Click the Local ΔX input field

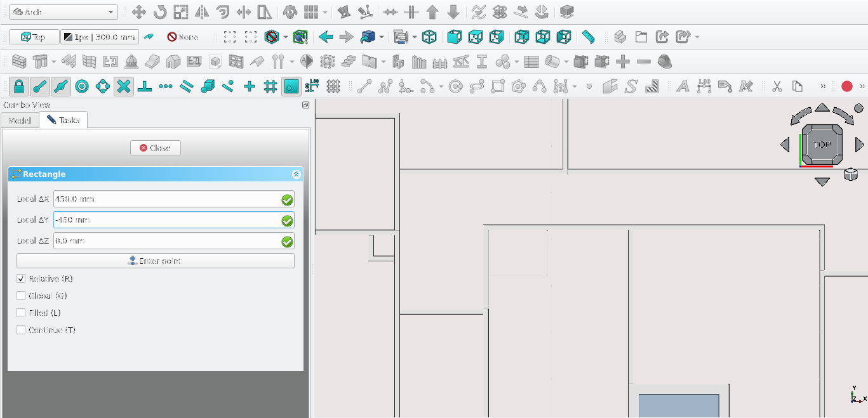pos(166,199)
